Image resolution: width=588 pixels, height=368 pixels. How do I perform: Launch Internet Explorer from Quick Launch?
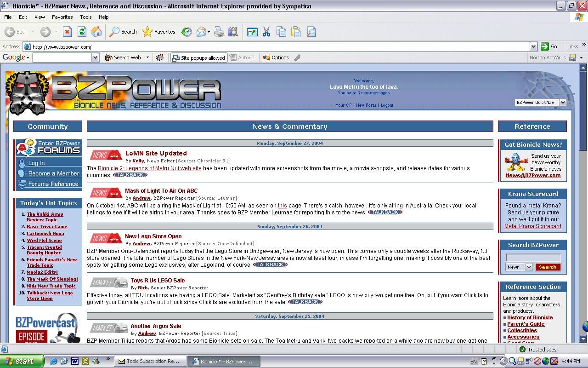tap(54, 361)
